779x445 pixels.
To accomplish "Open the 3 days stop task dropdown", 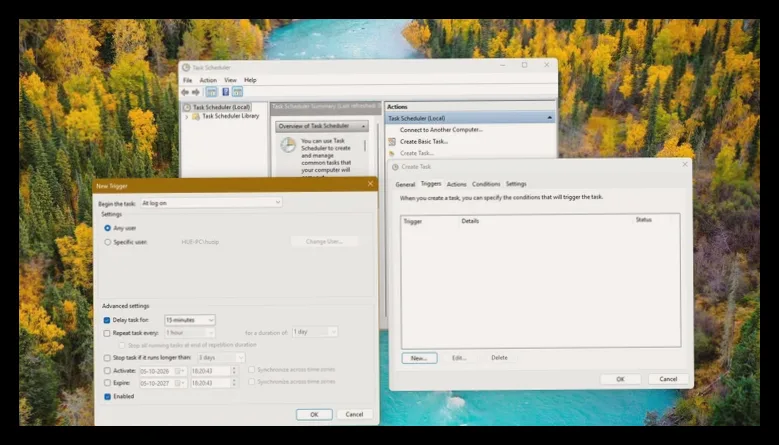I will [x=221, y=358].
